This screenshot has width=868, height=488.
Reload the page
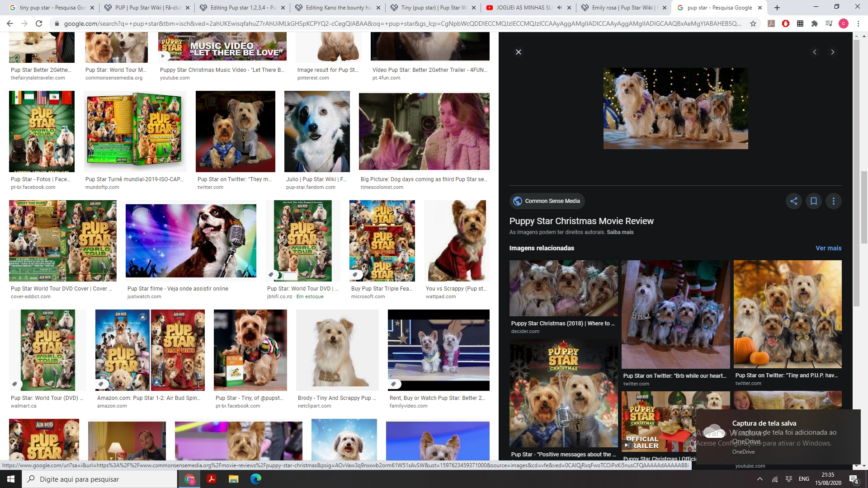point(39,23)
